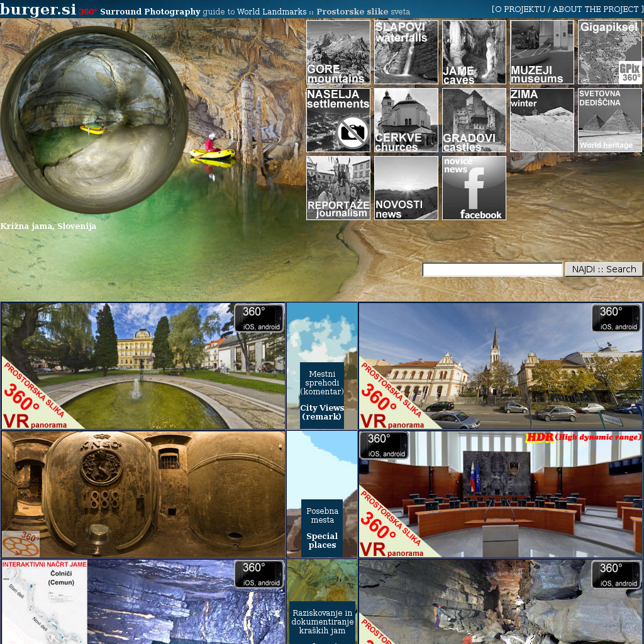This screenshot has width=644, height=644.
Task: Open the CERKVE churches category tile
Action: [406, 120]
